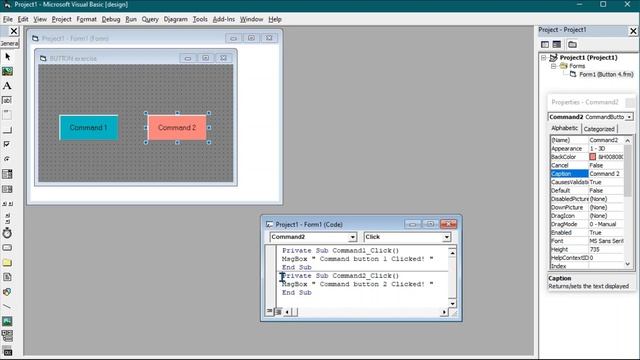Select the Enabled property row
This screenshot has height=360, width=640.
(587, 233)
